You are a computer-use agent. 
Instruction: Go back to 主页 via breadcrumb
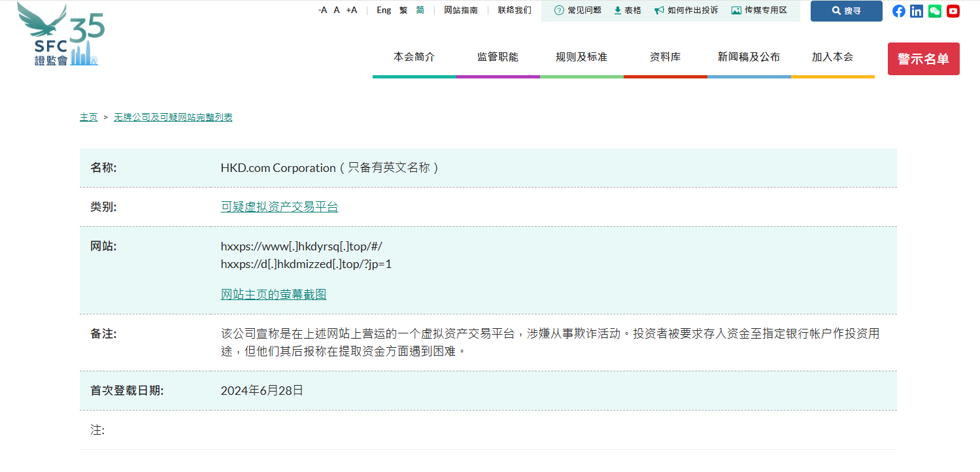pos(88,117)
